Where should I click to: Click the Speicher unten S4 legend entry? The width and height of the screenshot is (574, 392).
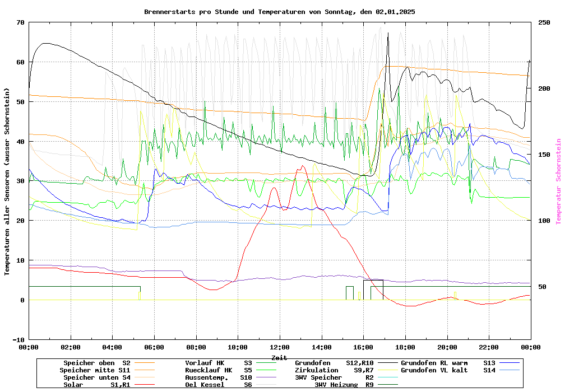click(x=95, y=377)
